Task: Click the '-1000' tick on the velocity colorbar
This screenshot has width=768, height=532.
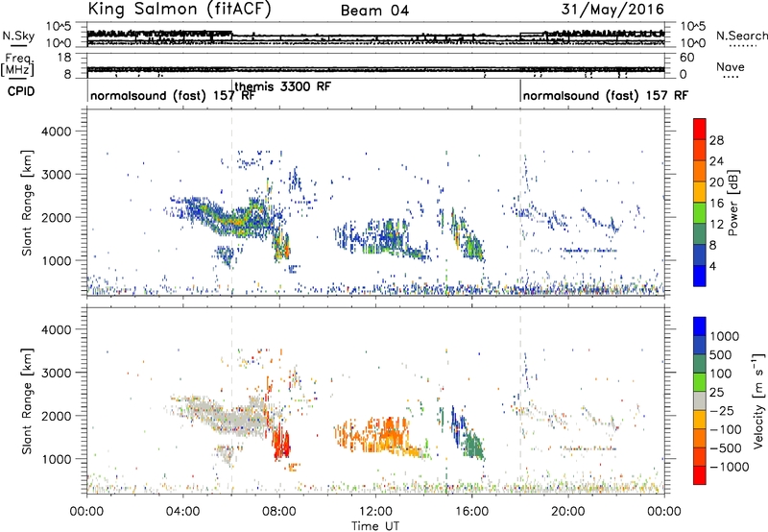Action: pyautogui.click(x=730, y=467)
